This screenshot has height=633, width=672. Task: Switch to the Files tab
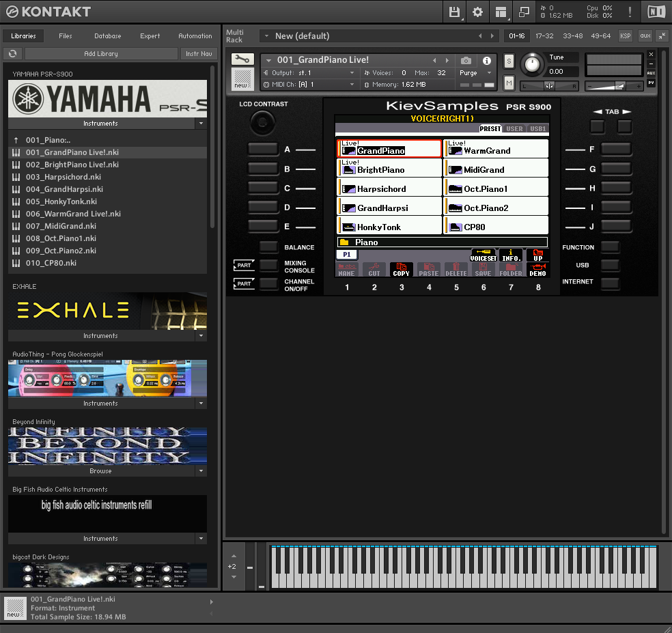click(66, 36)
